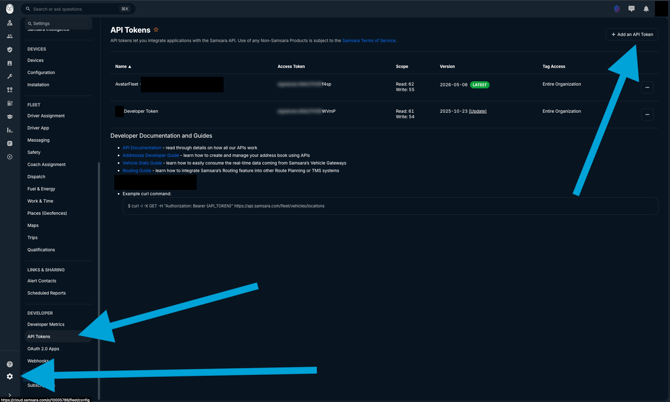The height and width of the screenshot is (402, 670).
Task: Click the AvatarFleet token name
Action: coord(126,84)
